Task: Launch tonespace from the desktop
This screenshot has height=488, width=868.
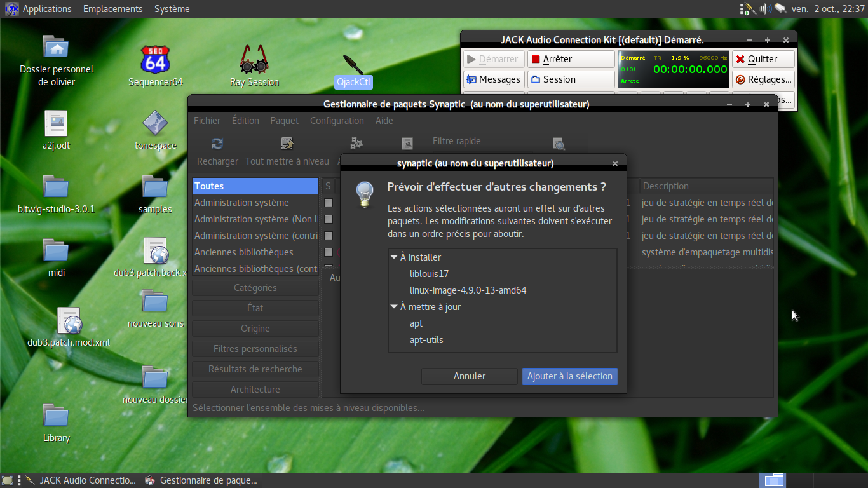Action: click(x=155, y=123)
